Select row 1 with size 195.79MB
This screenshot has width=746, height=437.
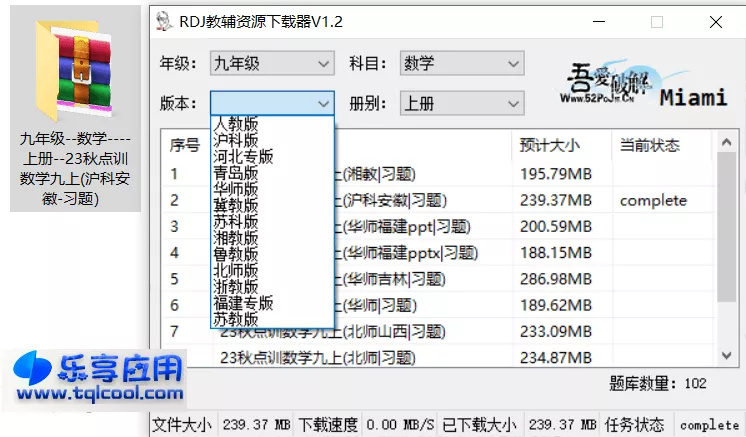[x=438, y=174]
